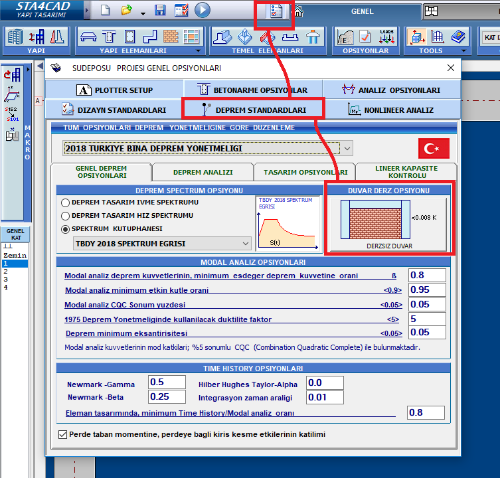Select brick wall icon in YAPI ELEMANLARI
The height and width of the screenshot is (478, 500).
(171, 37)
